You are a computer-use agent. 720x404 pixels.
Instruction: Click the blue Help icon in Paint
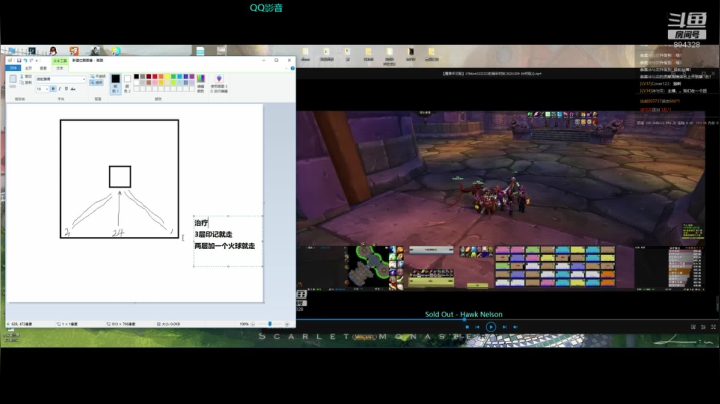coord(292,68)
